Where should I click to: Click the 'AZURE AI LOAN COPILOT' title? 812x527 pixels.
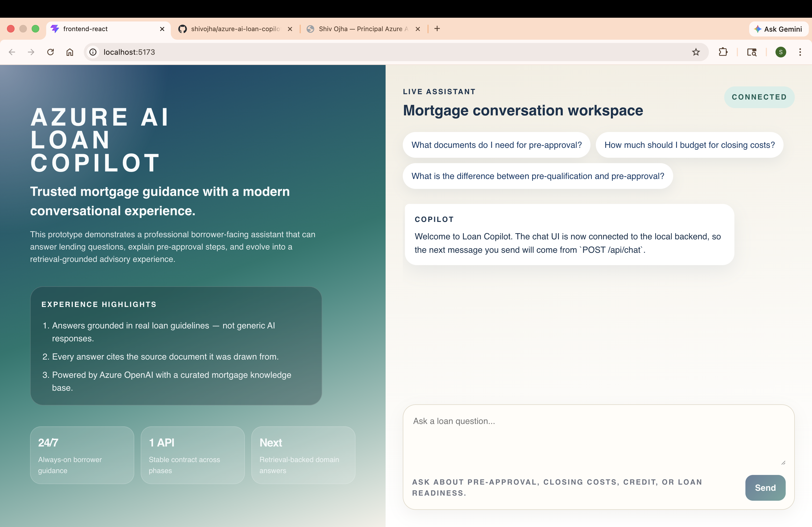click(100, 140)
